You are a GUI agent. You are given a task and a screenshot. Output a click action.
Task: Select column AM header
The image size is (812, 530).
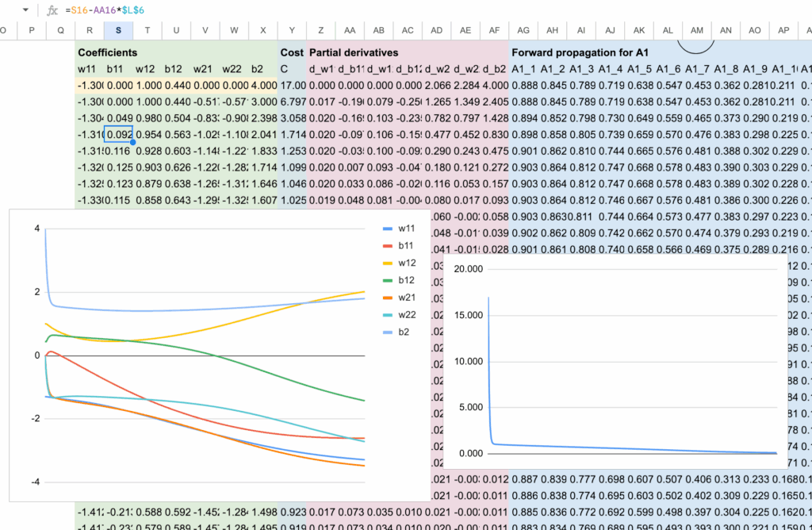pos(696,30)
